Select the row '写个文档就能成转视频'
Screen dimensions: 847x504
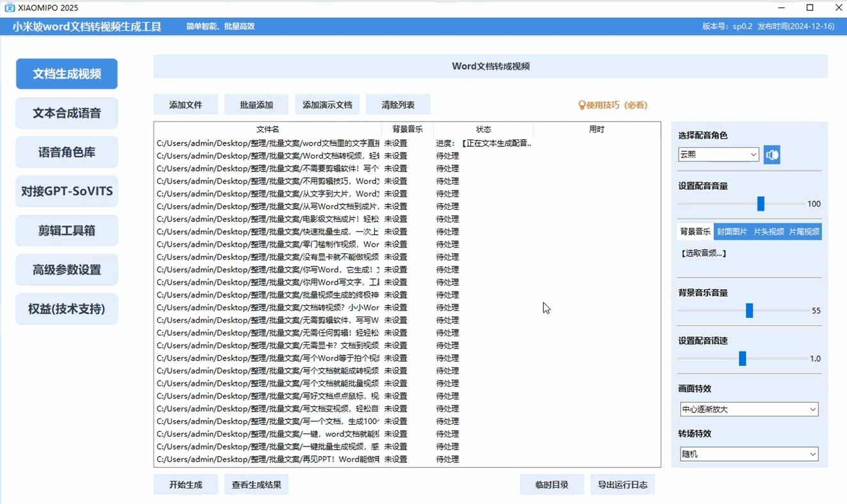pyautogui.click(x=407, y=371)
